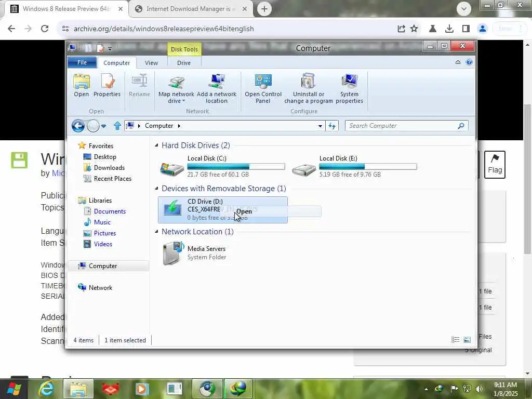Click the Local Disk (E:) usage bar

pos(368,166)
